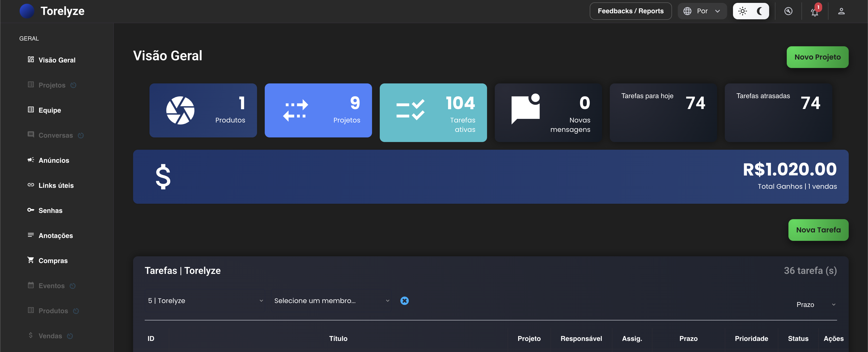The height and width of the screenshot is (352, 868).
Task: Click the Nova Tarefa button
Action: tap(818, 230)
